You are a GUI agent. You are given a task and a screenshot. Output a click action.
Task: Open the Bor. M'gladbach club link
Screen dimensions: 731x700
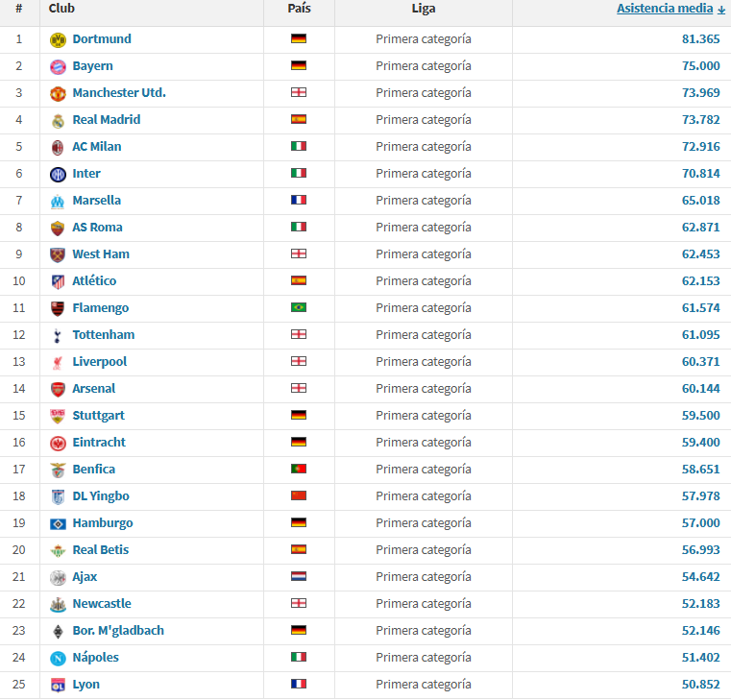click(118, 631)
